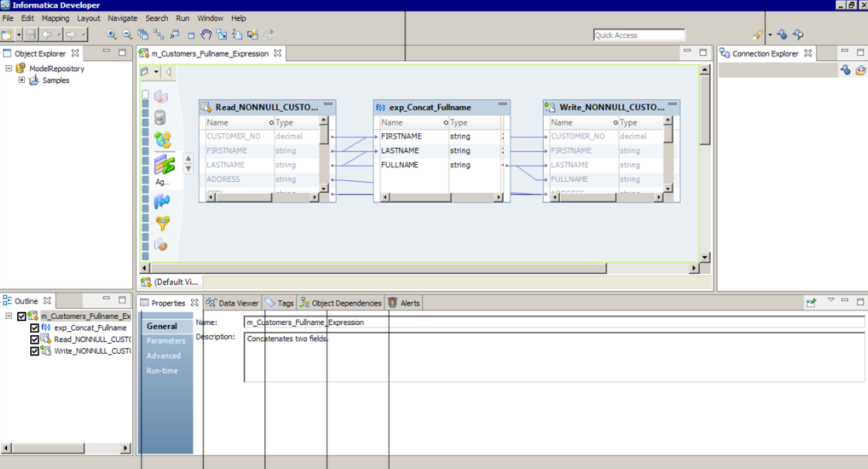This screenshot has width=868, height=469.
Task: Click the window-select toolbar icon right of hand tool
Action: click(221, 34)
